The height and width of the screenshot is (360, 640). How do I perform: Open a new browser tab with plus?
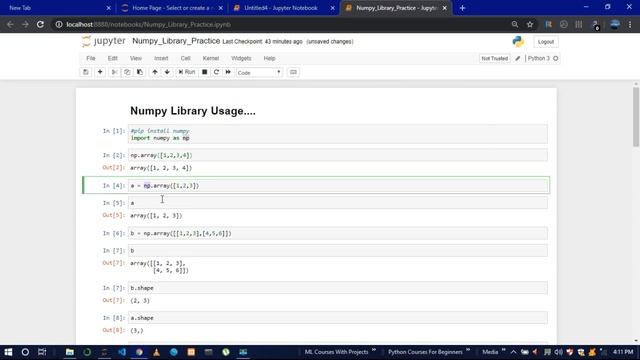[x=462, y=8]
